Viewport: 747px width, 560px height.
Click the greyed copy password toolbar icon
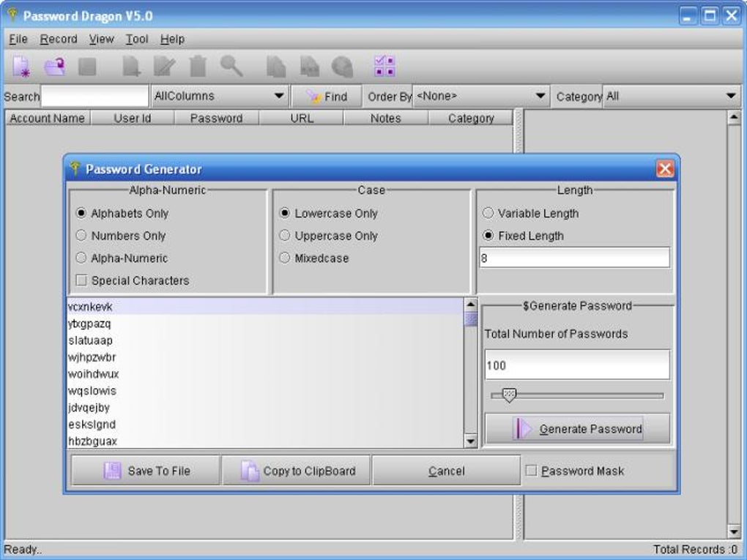(310, 67)
